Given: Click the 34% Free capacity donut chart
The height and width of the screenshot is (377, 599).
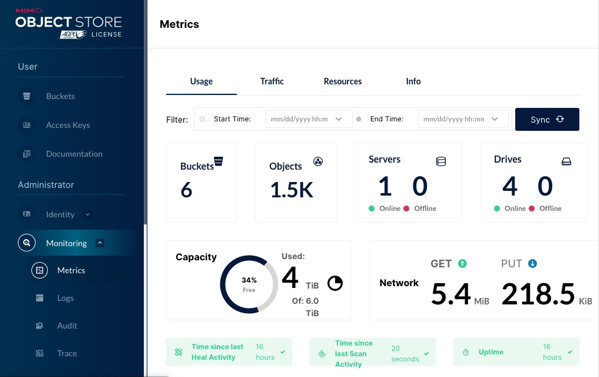Looking at the screenshot, I should click(x=249, y=284).
